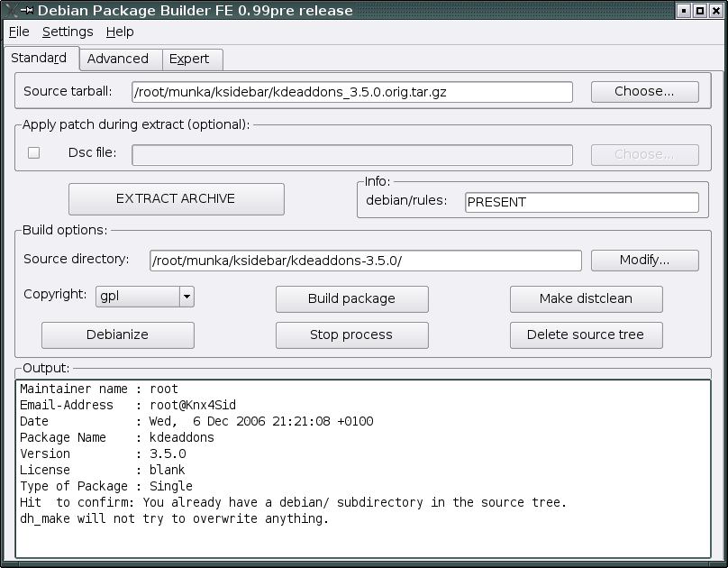Switch to the Advanced tab

click(120, 59)
